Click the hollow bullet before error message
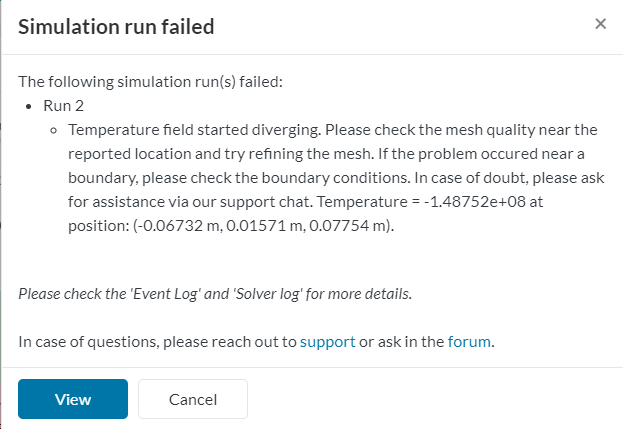 (x=54, y=130)
